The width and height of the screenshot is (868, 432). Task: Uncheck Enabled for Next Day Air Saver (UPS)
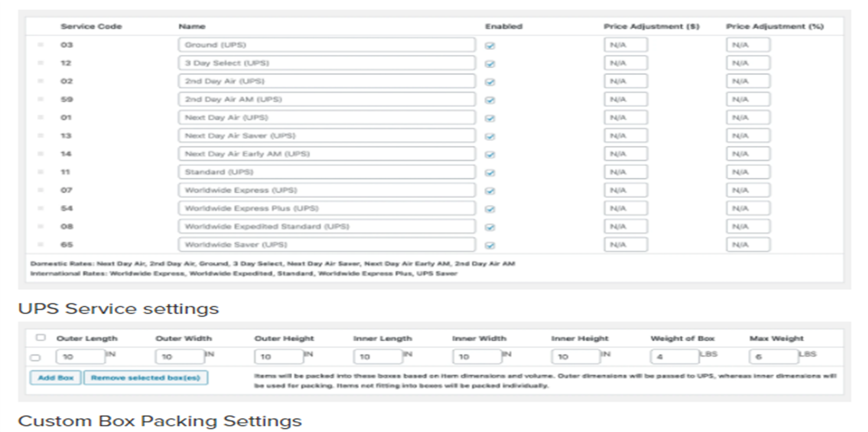pyautogui.click(x=490, y=136)
